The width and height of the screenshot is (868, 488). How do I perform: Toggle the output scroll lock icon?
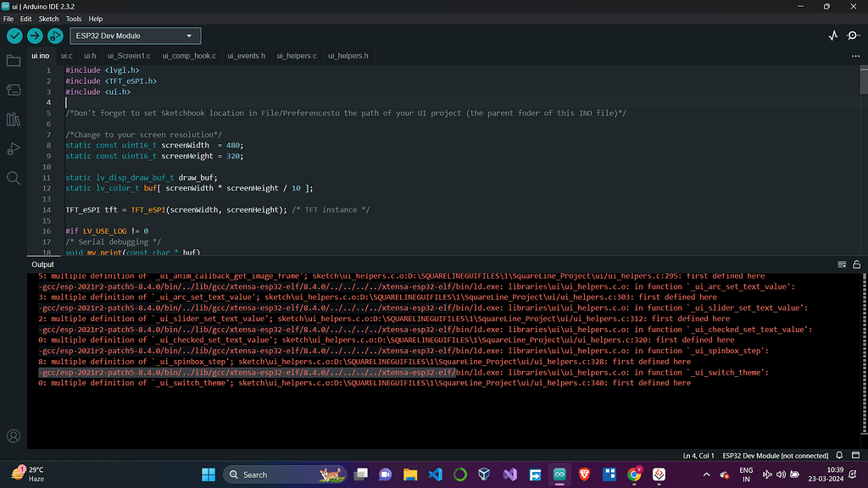tap(856, 264)
